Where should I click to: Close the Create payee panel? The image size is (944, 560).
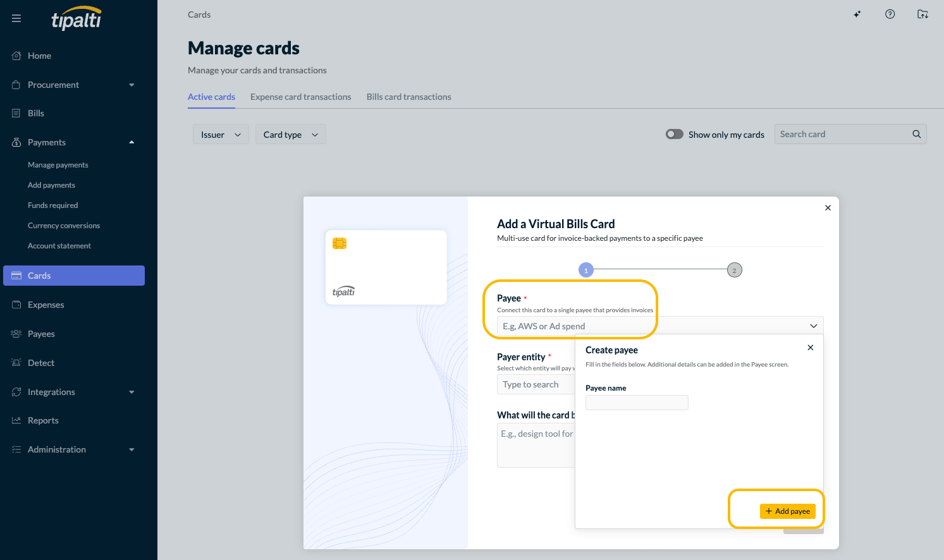click(811, 348)
